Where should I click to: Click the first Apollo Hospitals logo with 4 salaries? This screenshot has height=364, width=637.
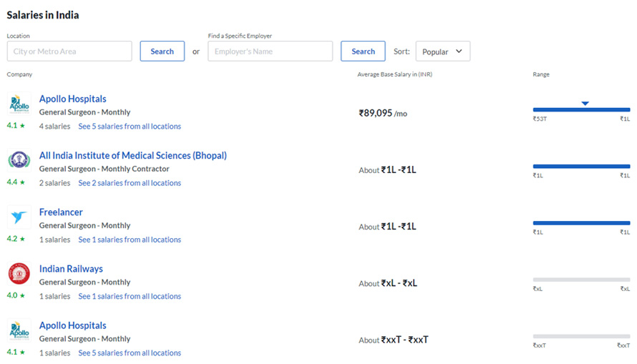(x=19, y=104)
